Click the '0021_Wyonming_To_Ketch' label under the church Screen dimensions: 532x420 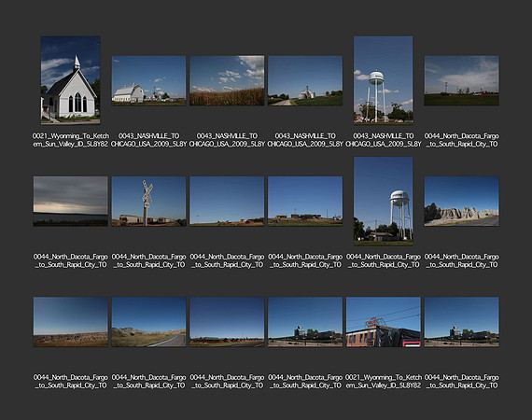click(x=71, y=136)
